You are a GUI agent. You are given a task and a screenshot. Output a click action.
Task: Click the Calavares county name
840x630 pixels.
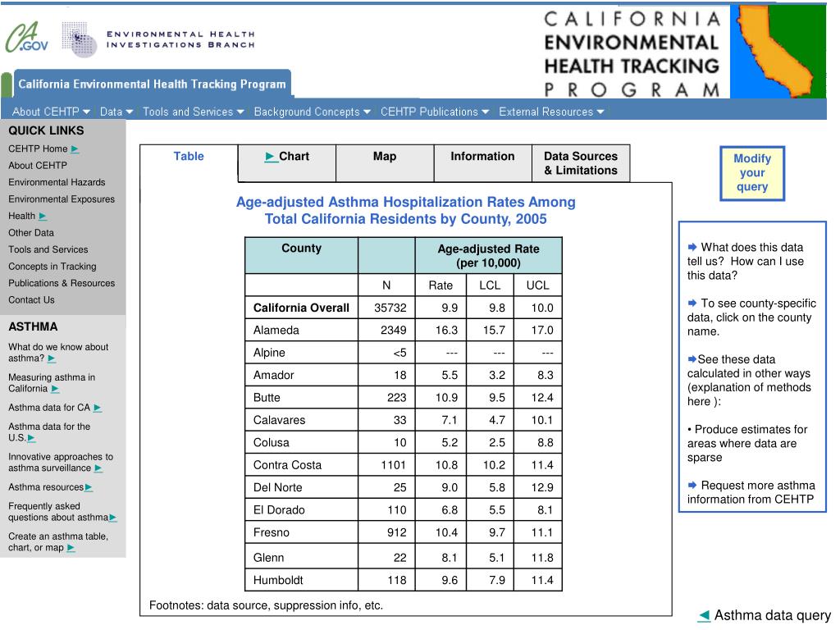[x=280, y=421]
